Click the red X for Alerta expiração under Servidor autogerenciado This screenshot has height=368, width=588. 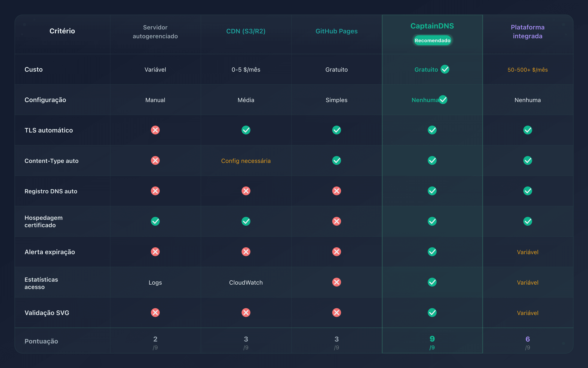(155, 252)
